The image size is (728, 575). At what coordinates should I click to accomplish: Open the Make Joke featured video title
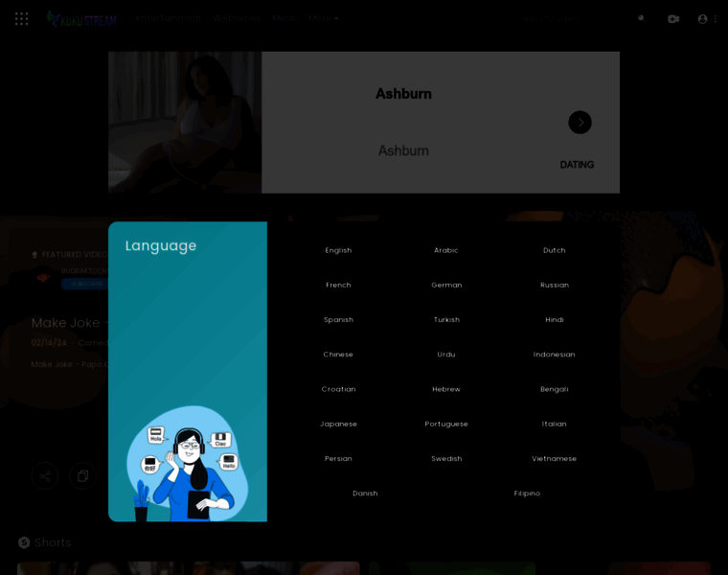(70, 323)
